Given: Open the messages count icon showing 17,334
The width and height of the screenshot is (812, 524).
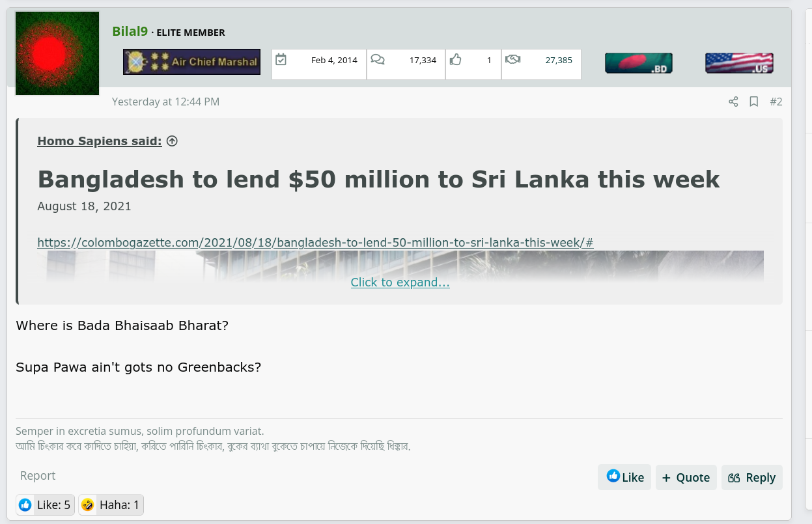Looking at the screenshot, I should pyautogui.click(x=378, y=60).
